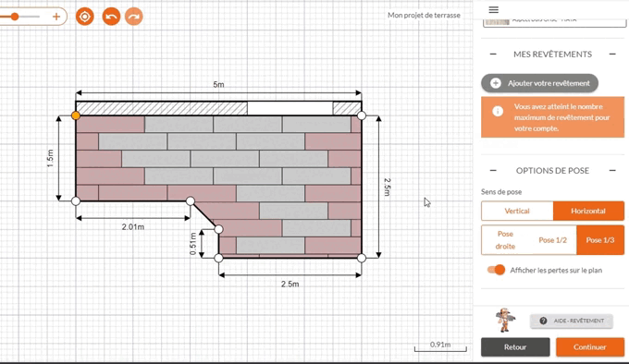Click the Sens de pose label
Viewport: 629px width, 364px height.
click(x=501, y=192)
